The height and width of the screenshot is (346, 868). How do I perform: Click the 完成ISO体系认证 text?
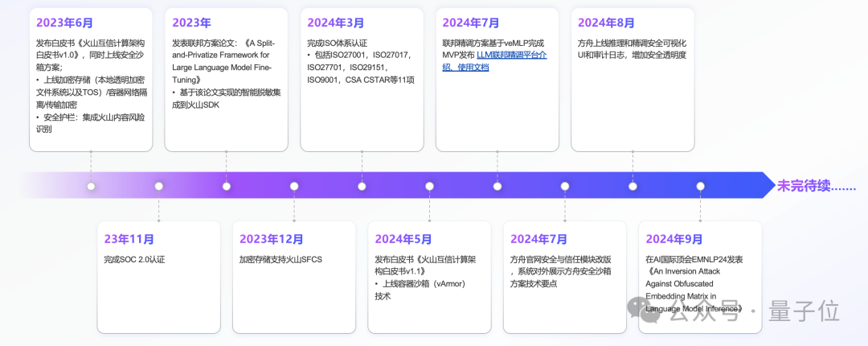click(338, 43)
